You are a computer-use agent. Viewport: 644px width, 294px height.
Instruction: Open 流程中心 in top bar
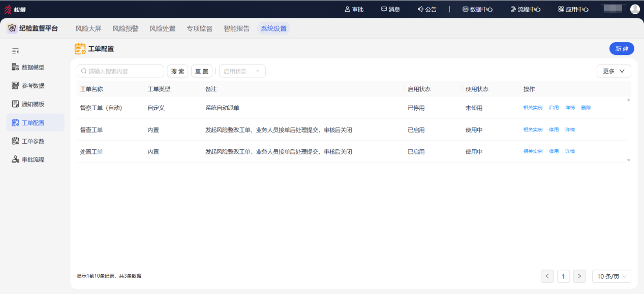pyautogui.click(x=526, y=9)
